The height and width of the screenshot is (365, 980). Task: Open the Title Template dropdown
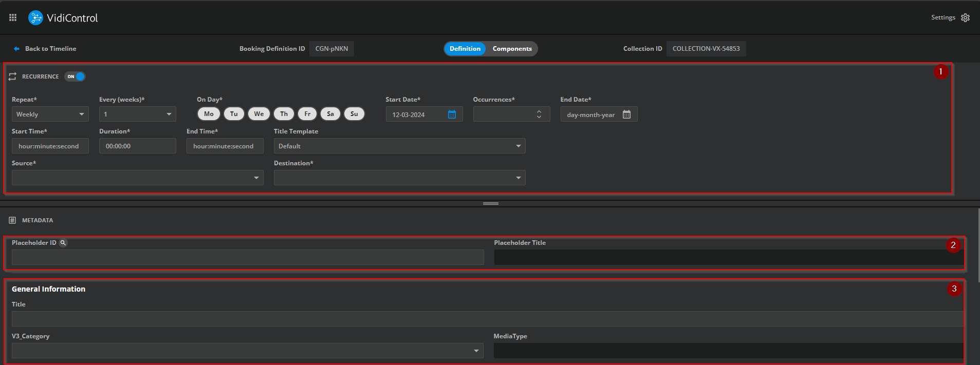(x=399, y=146)
